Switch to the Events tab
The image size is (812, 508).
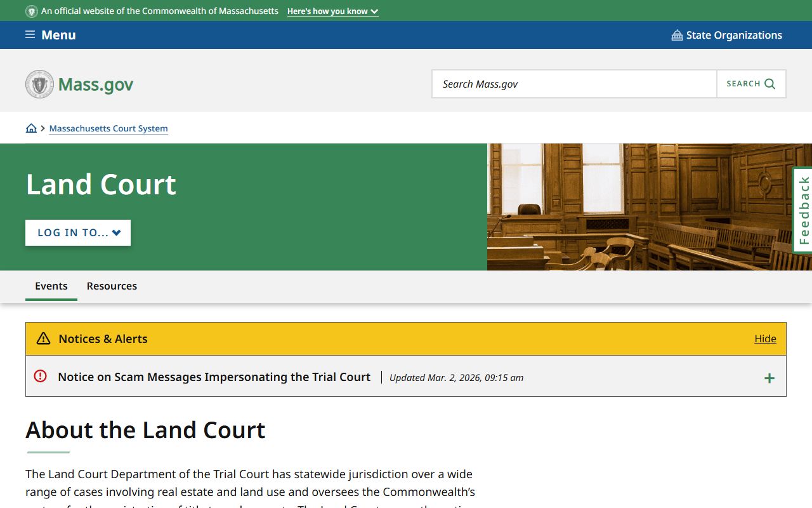[51, 286]
